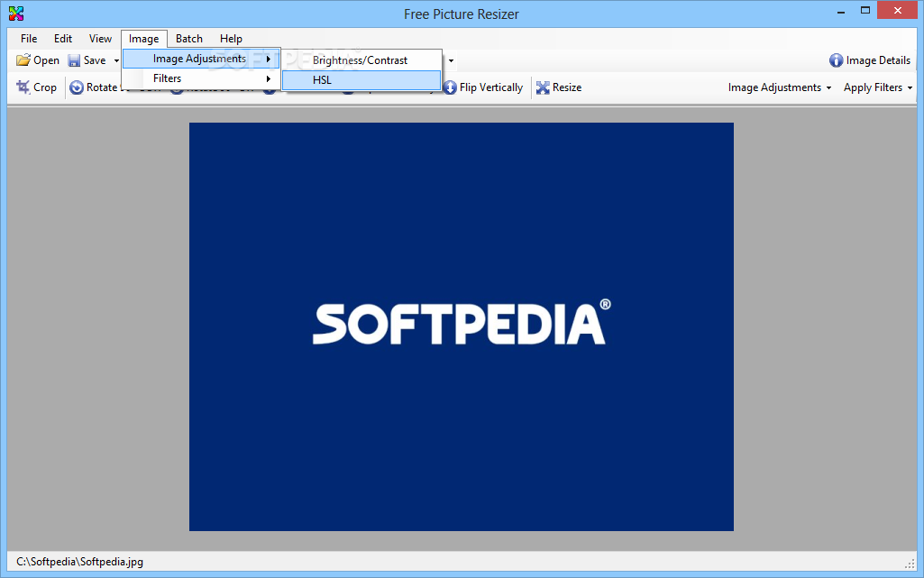924x578 pixels.
Task: Expand the Save dropdown arrow
Action: (x=116, y=60)
